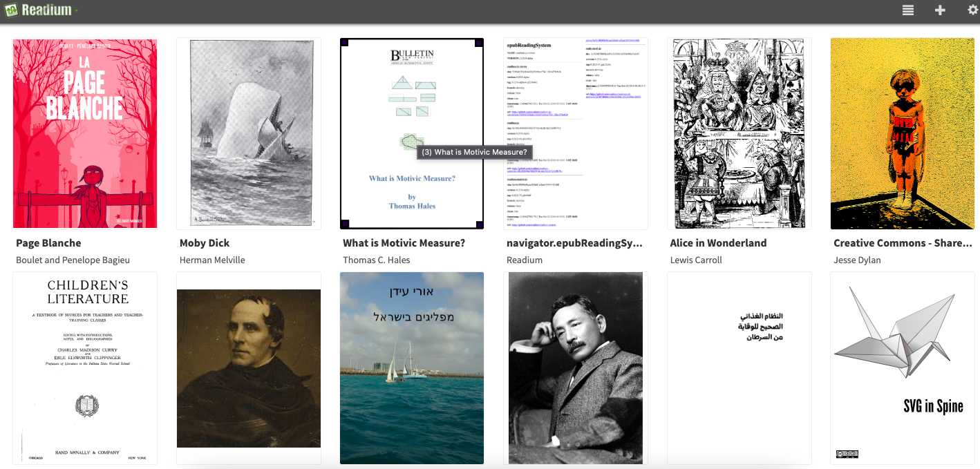Open the What is Motivic Measure cover
This screenshot has width=980, height=469.
click(412, 133)
